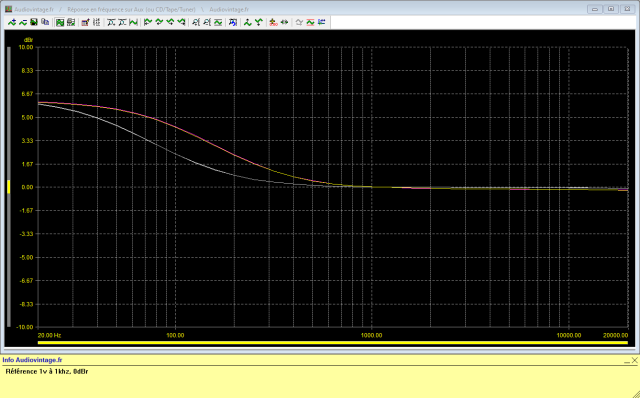The image size is (640, 398).
Task: Click the yellow marker on left level bar
Action: [9, 187]
